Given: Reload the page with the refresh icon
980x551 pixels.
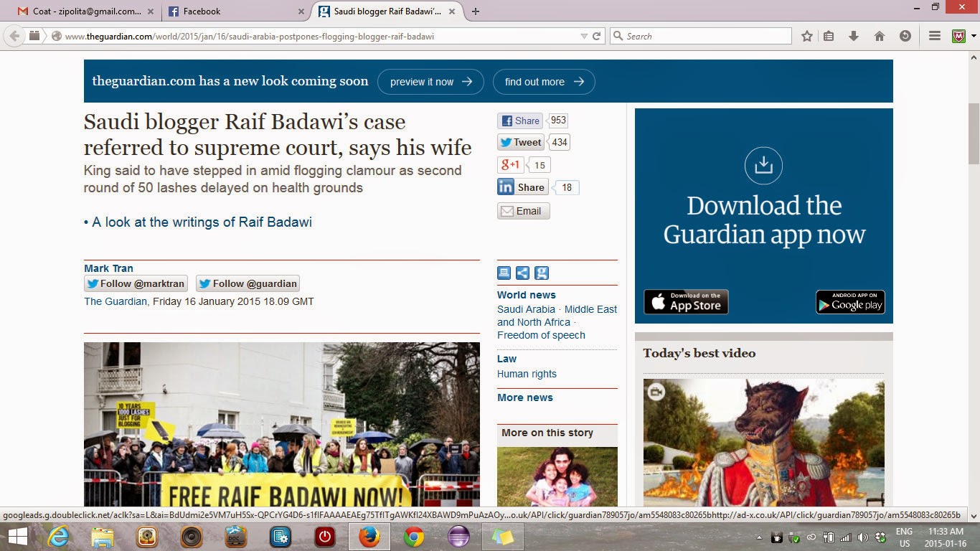Looking at the screenshot, I should click(x=596, y=36).
